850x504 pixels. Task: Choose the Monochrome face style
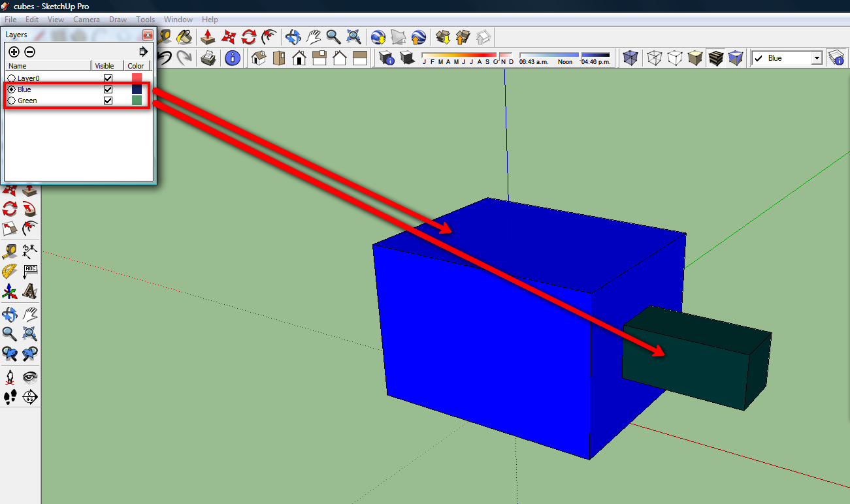[x=736, y=58]
